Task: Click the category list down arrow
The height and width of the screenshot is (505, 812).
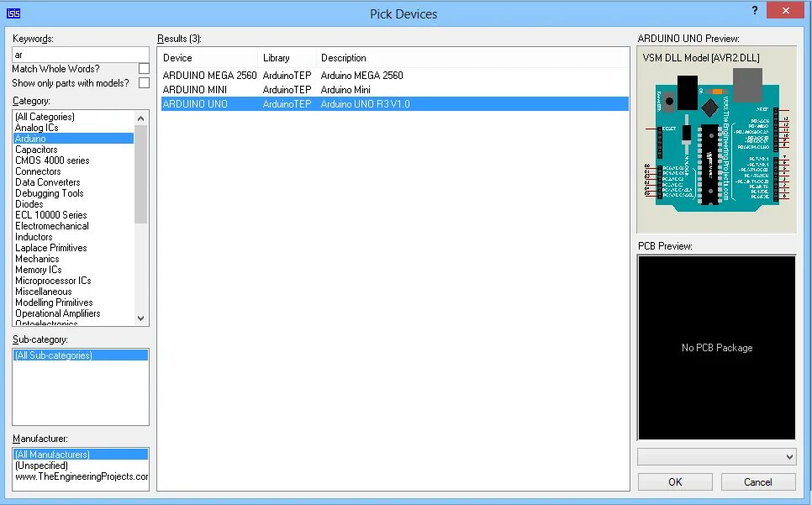Action: (141, 318)
